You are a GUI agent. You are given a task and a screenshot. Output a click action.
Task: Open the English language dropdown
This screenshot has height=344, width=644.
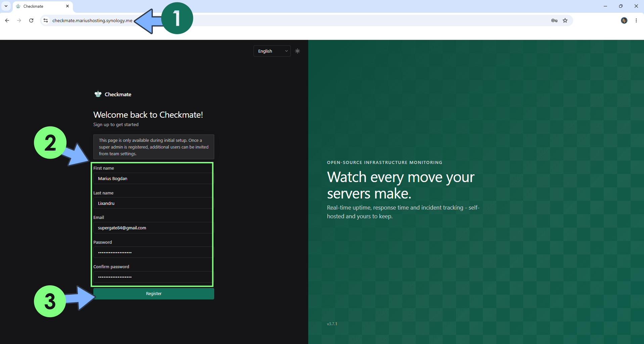click(272, 51)
